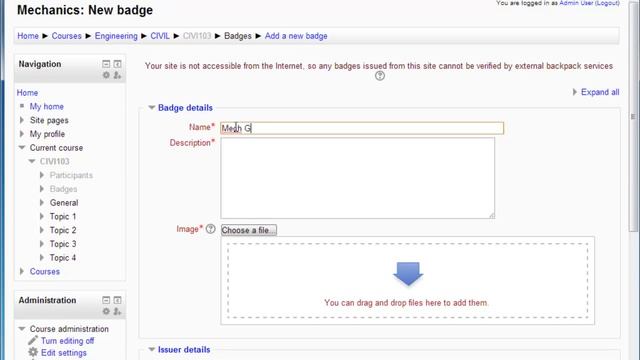This screenshot has width=640, height=360.
Task: Expand the Topic 4 arrow
Action: click(42, 258)
